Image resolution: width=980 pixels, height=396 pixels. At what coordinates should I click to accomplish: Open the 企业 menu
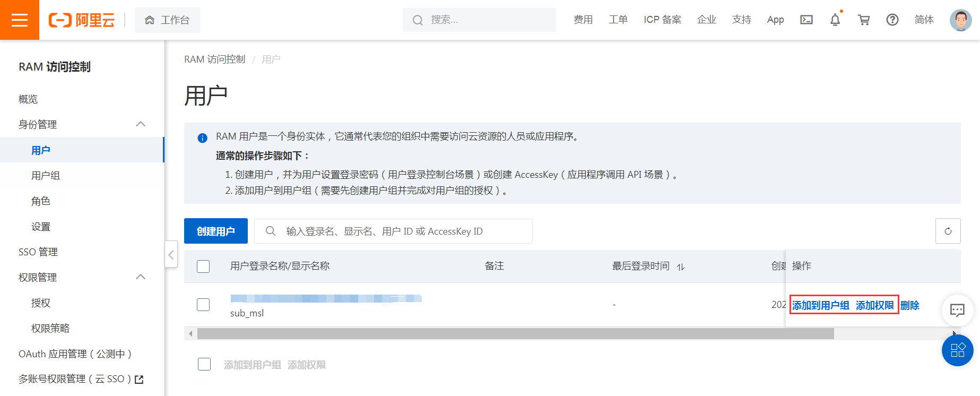pos(706,20)
